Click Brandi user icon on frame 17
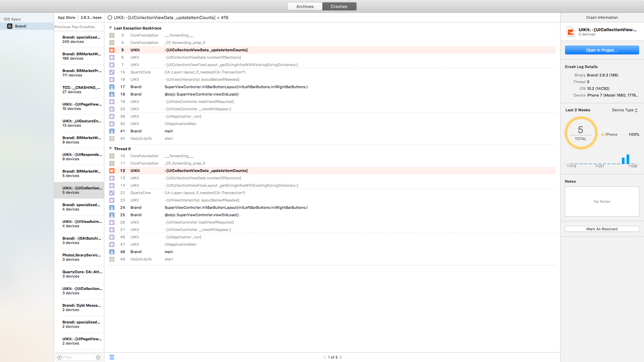644x362 pixels. tap(112, 87)
